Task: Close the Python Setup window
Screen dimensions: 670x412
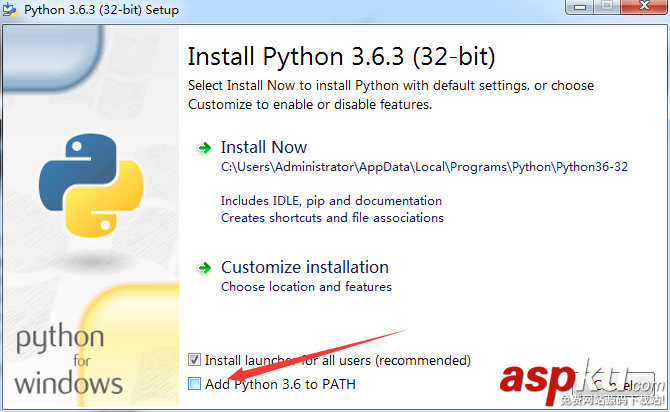Action: click(642, 8)
